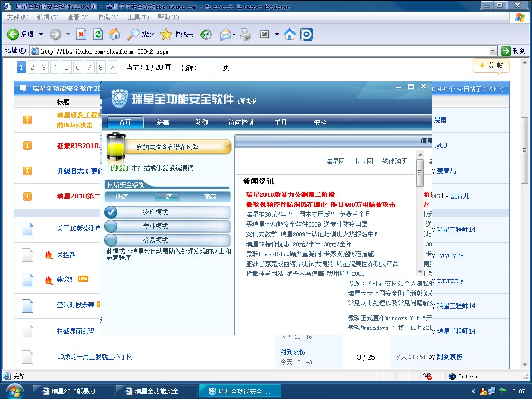Viewport: 532px width, 399px height.
Task: Open thread 10版的一用上我就上不了网
Action: click(95, 356)
